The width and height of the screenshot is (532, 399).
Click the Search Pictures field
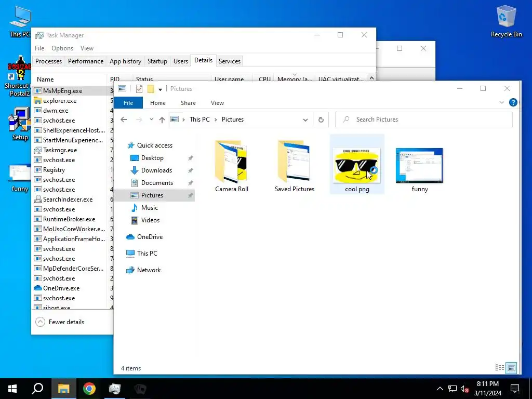(424, 119)
